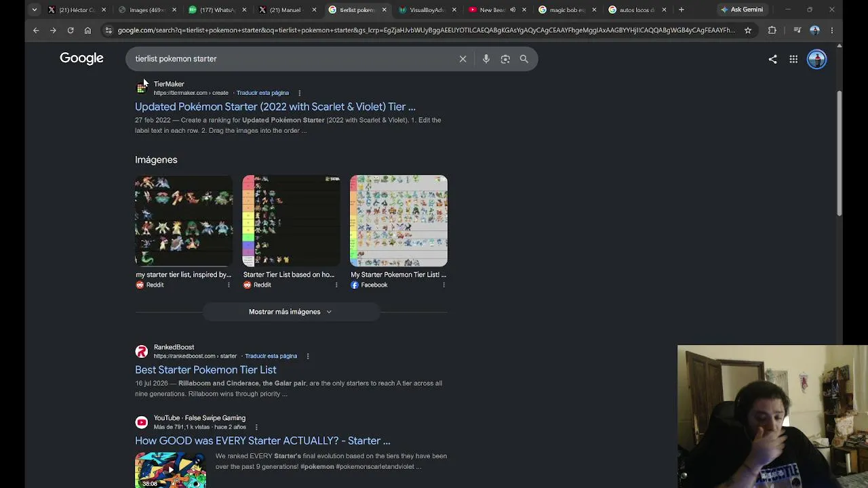Open the Facebook source under 'My Starter Pokemon Tier List'

(369, 285)
